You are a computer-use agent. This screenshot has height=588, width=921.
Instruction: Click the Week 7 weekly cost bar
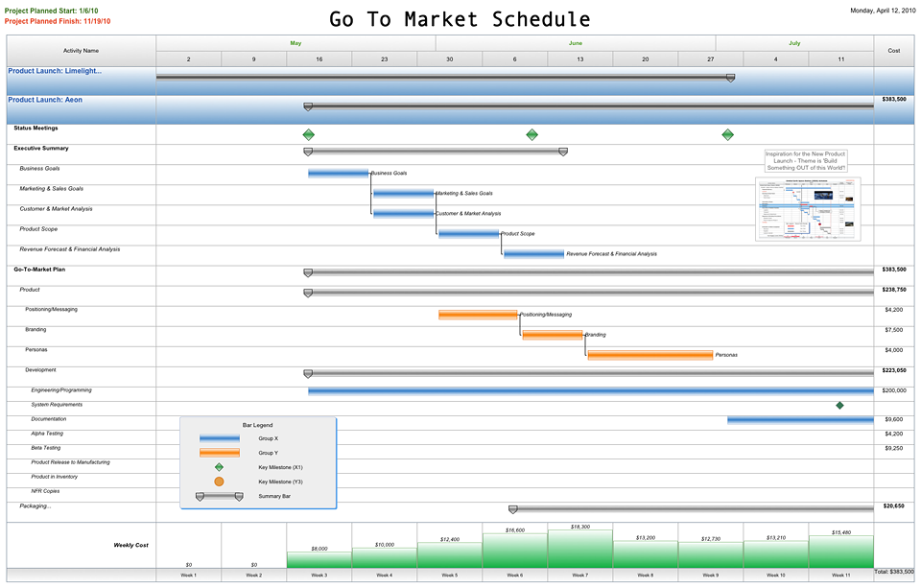(x=579, y=550)
